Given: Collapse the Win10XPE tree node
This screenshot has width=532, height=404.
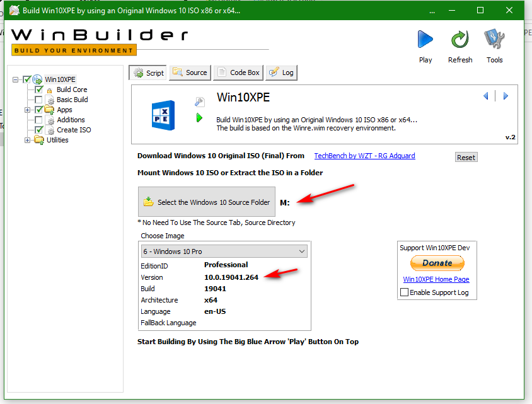Looking at the screenshot, I should coord(15,79).
